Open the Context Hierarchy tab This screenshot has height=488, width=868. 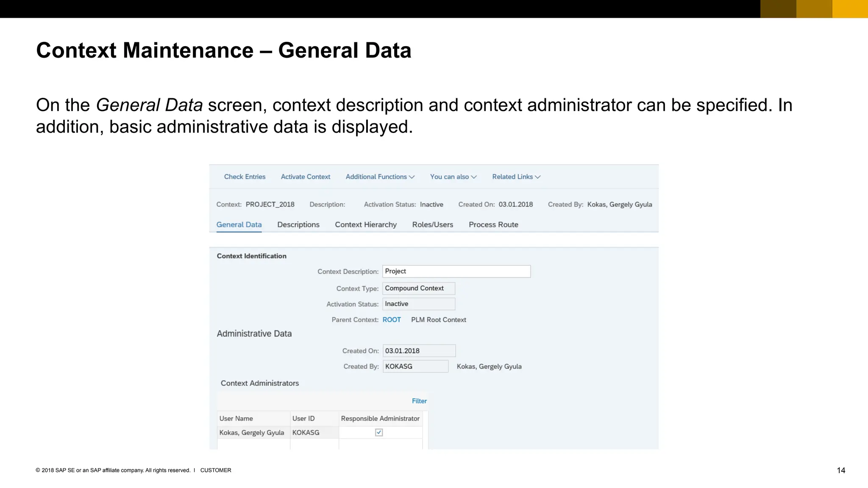pos(366,225)
